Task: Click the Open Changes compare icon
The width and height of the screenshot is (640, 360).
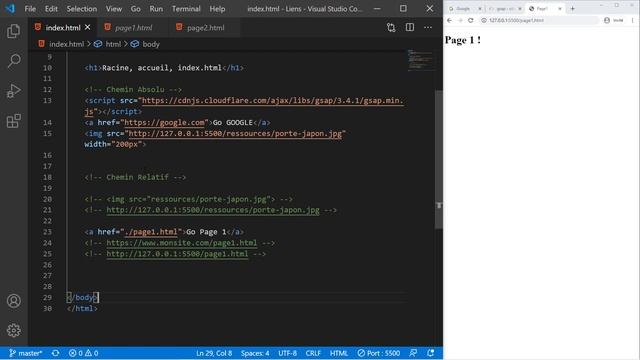Action: coord(391,27)
